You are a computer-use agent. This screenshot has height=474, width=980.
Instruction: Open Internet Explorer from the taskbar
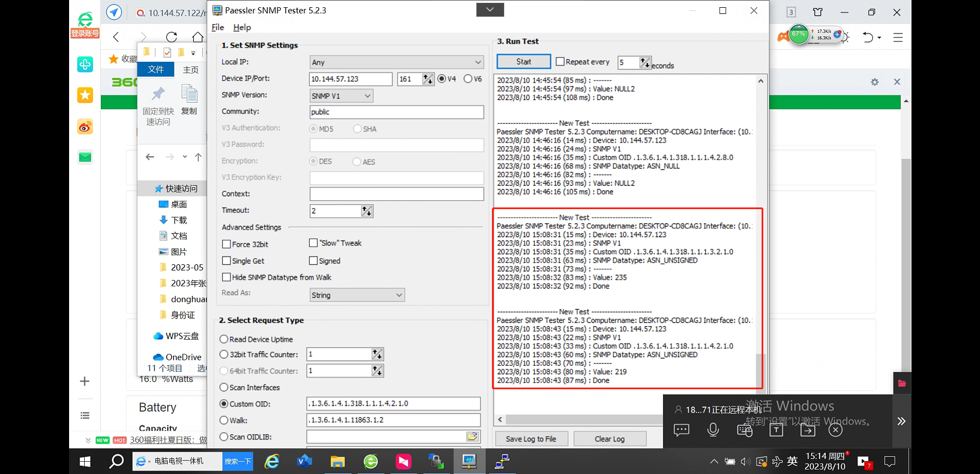pos(272,461)
